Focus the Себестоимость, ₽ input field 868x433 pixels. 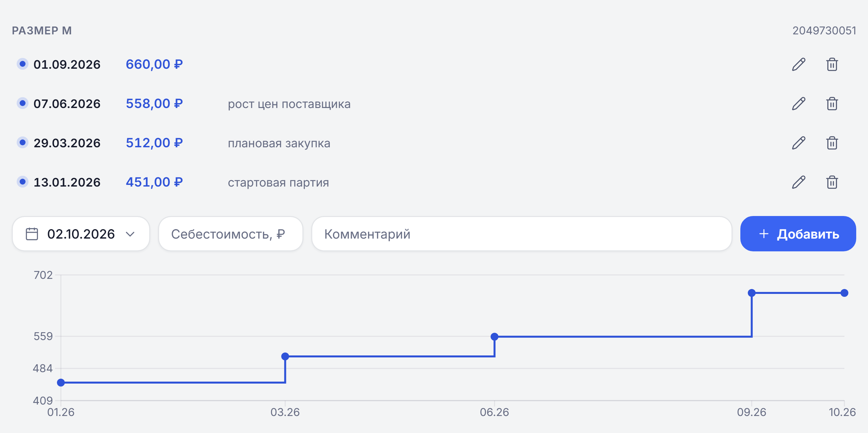coord(230,234)
